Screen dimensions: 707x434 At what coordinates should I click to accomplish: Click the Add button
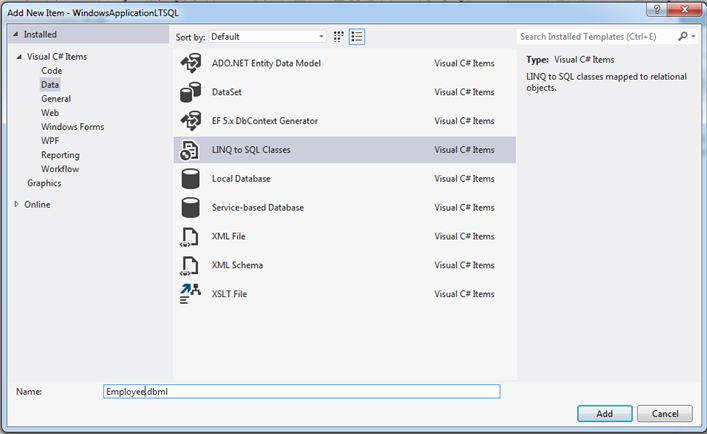point(604,413)
